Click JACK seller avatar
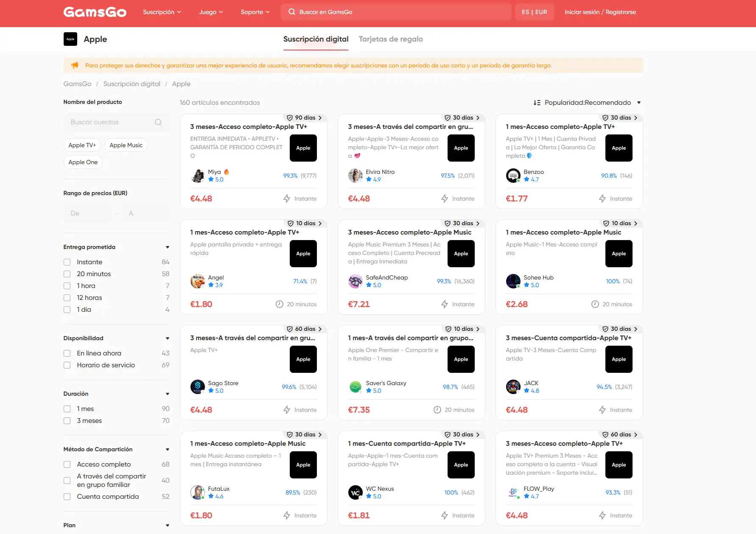This screenshot has height=534, width=756. tap(513, 387)
